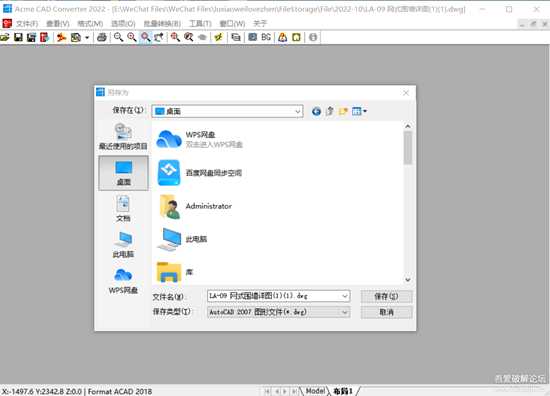This screenshot has height=396, width=550.
Task: Click the layers stack toolbar icon
Action: click(236, 37)
